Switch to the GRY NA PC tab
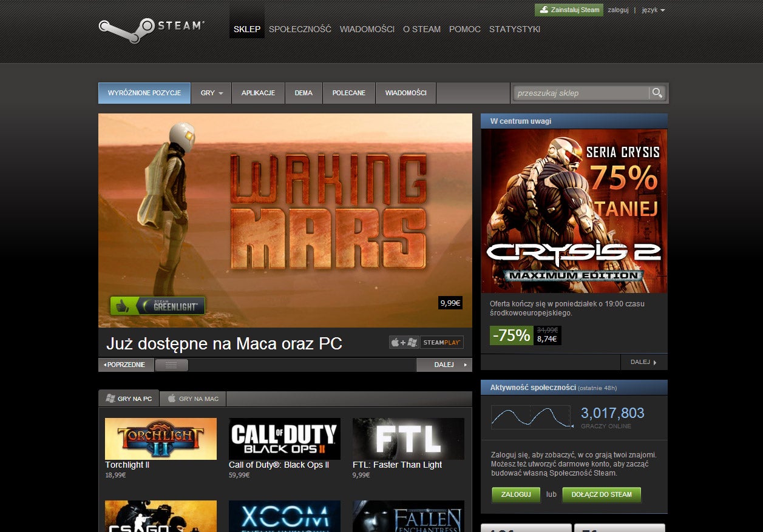 click(129, 399)
